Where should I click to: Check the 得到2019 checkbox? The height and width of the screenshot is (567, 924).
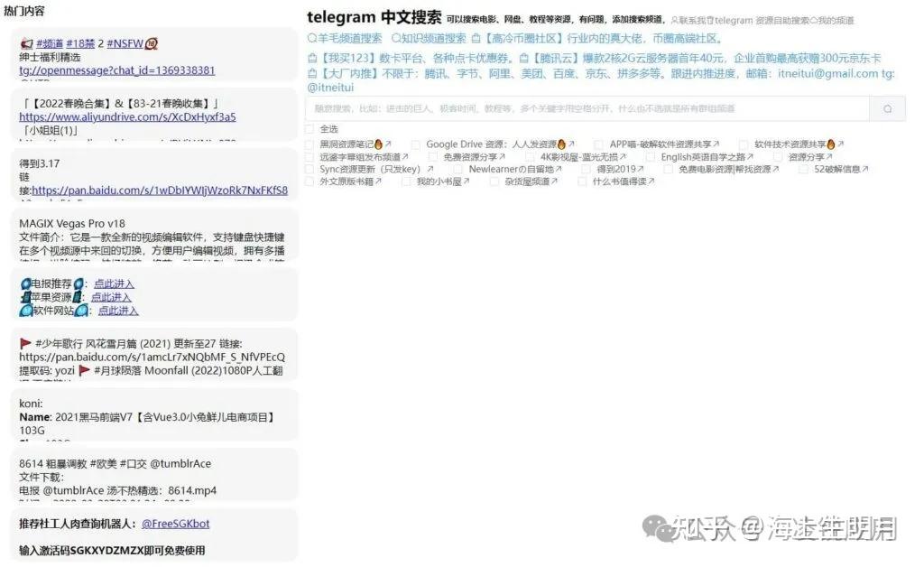coord(587,169)
